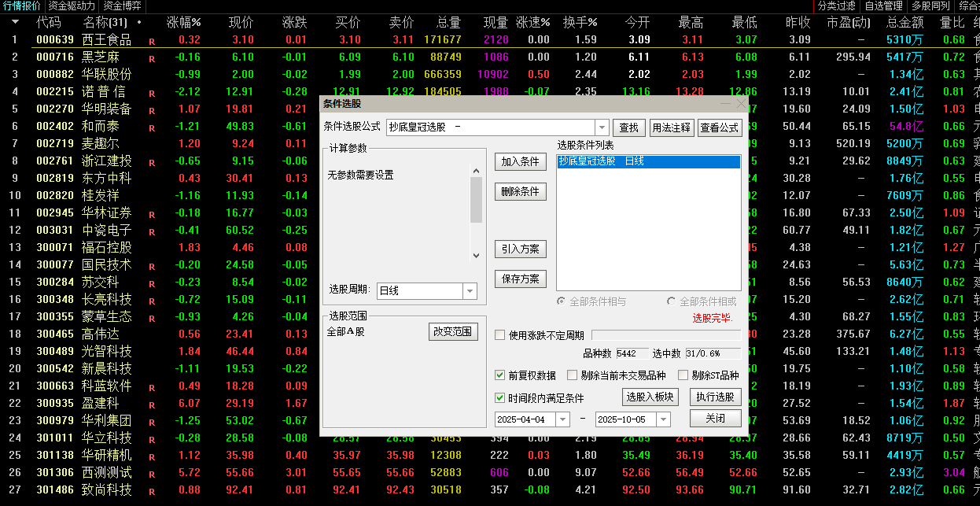980x506 pixels.
Task: Click the R marker next to 华明装备
Action: [152, 110]
